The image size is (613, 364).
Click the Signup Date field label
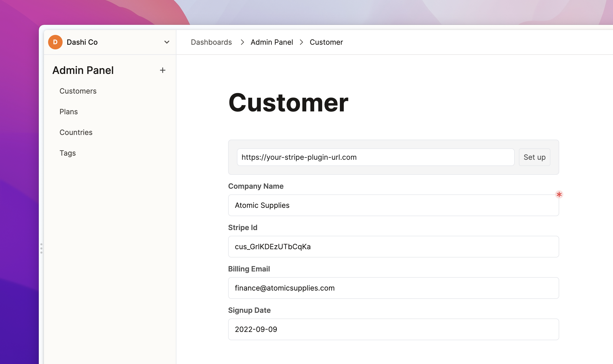point(249,310)
